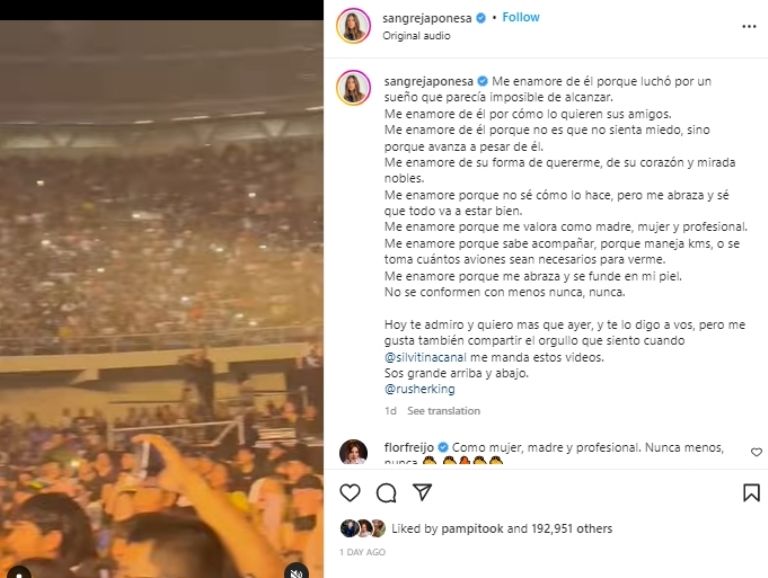
Task: Follow the sangrejaponesa account
Action: pyautogui.click(x=521, y=17)
